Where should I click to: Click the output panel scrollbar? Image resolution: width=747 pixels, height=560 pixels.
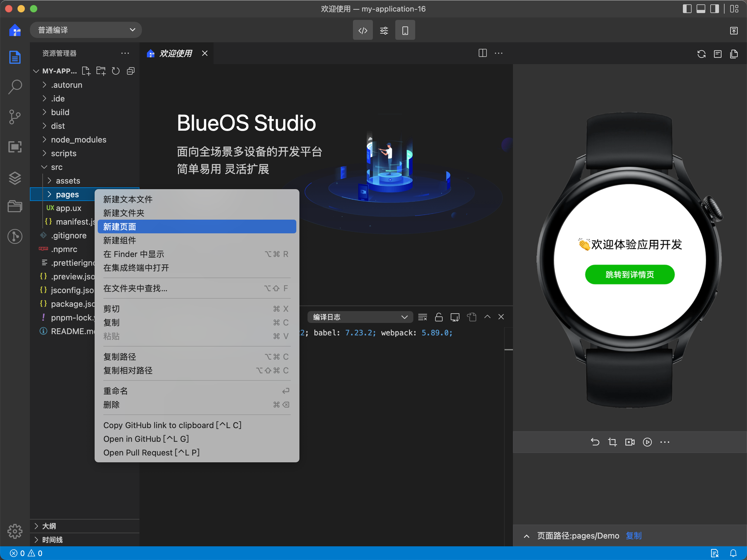(509, 349)
